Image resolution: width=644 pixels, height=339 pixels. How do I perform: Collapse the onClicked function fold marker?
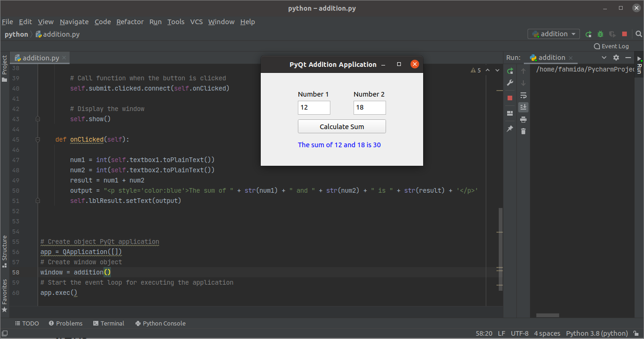(38, 139)
